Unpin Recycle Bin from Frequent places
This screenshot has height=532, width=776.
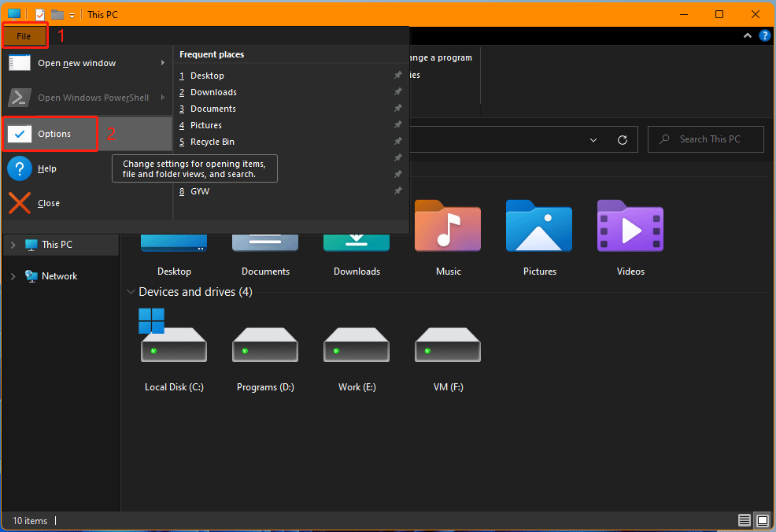397,141
